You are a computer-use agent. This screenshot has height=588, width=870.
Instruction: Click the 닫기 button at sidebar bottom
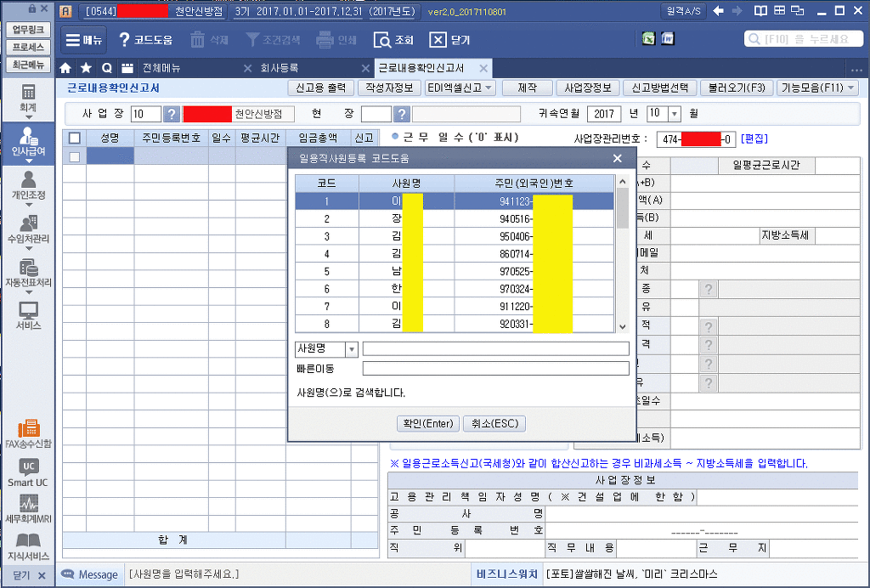point(28,575)
